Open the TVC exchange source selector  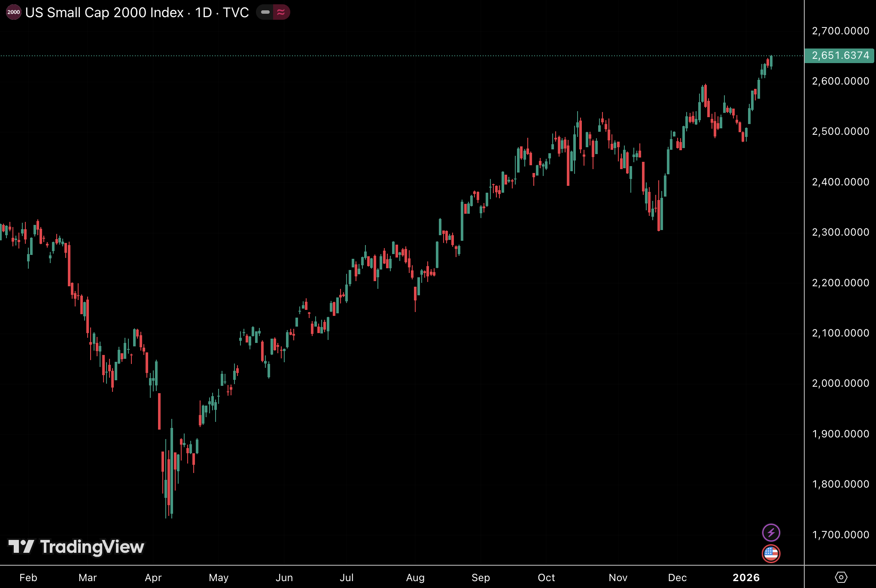pyautogui.click(x=235, y=12)
